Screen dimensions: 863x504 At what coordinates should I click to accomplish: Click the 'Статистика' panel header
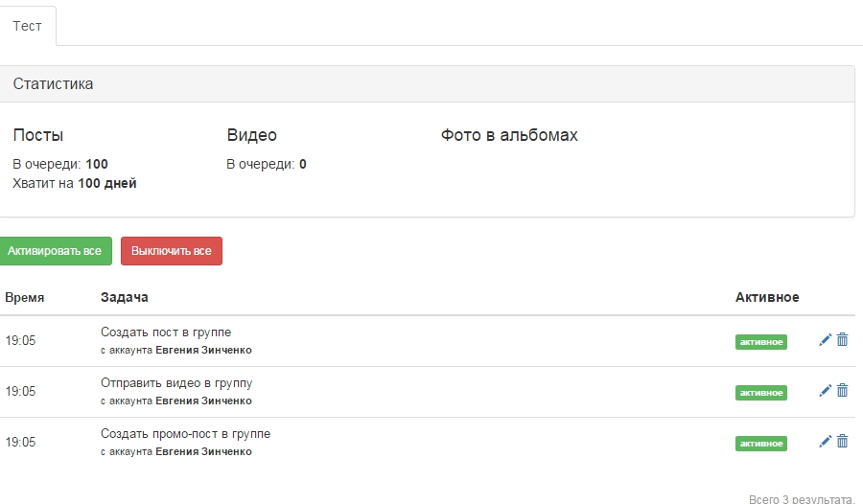[54, 84]
